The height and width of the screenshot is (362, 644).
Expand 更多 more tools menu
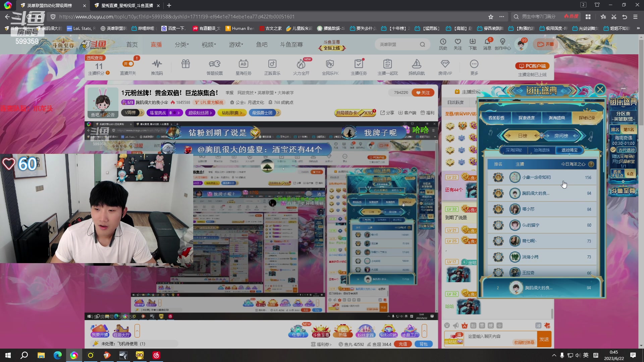click(x=474, y=67)
